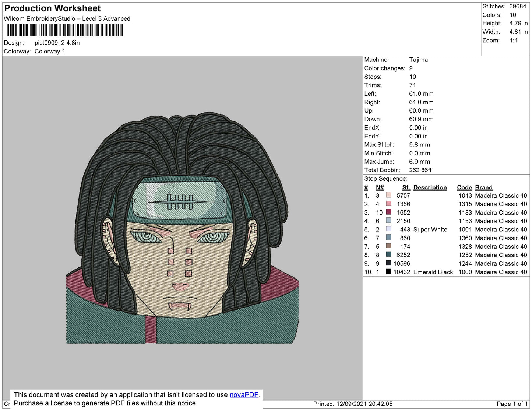Click the trims value '71'

coord(412,85)
